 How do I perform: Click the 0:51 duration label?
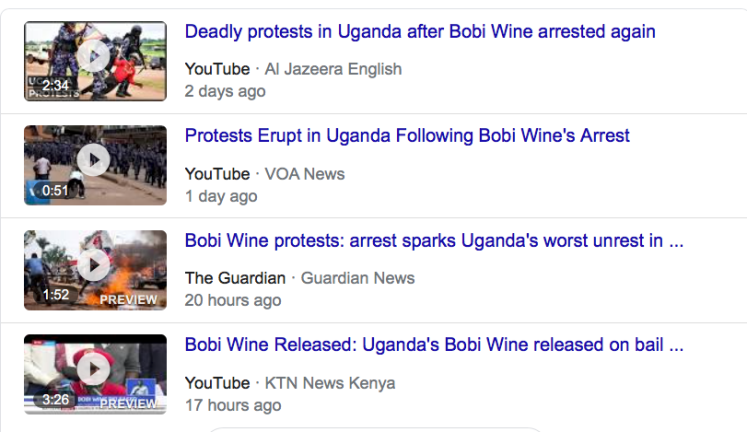[55, 190]
